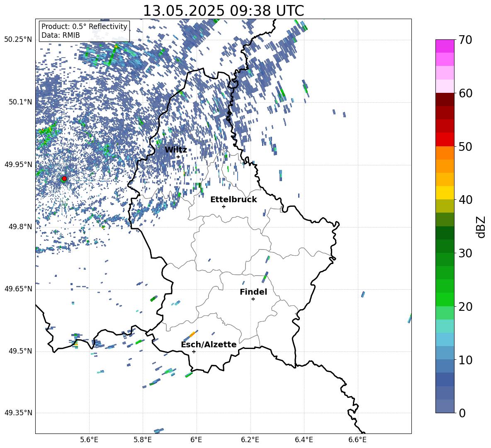Screen dimensions: 491x448
Task: Click the Wiltz location cross marker
Action: (x=178, y=157)
